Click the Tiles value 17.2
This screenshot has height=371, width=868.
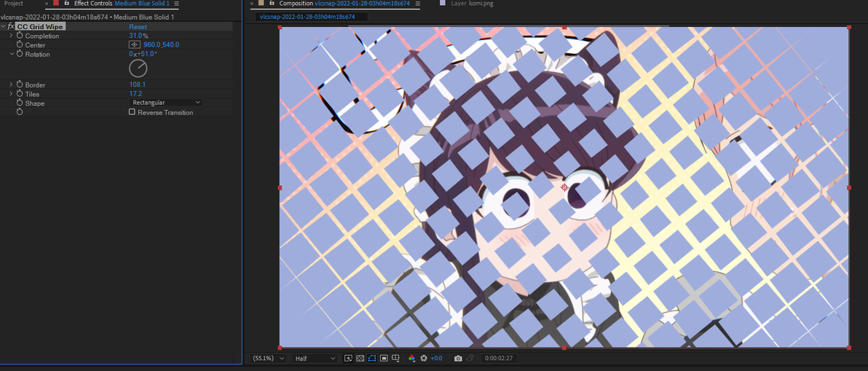pos(135,94)
